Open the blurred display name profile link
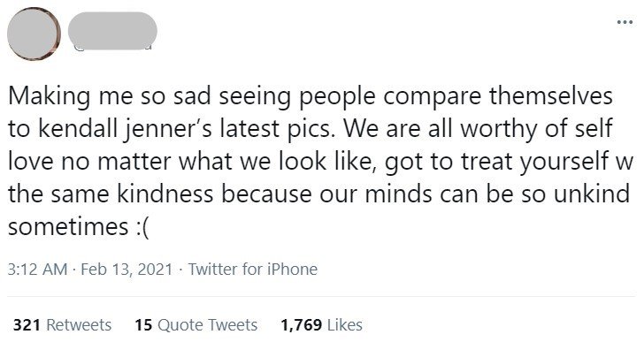644x342 pixels. coord(112,27)
